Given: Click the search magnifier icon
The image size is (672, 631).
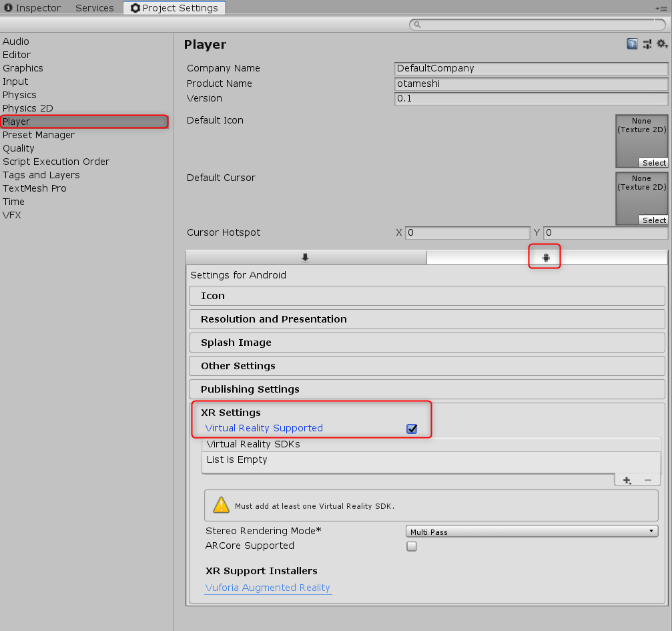Looking at the screenshot, I should [x=417, y=25].
